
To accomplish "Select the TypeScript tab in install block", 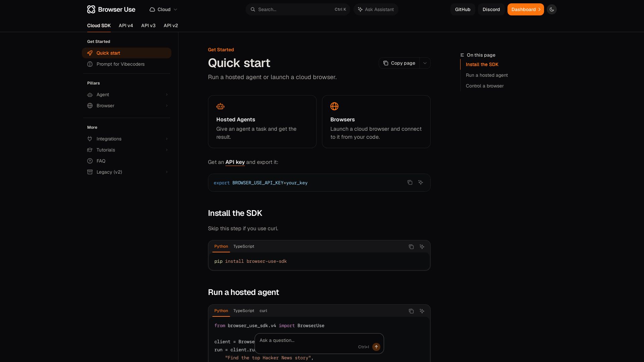I will click(244, 246).
